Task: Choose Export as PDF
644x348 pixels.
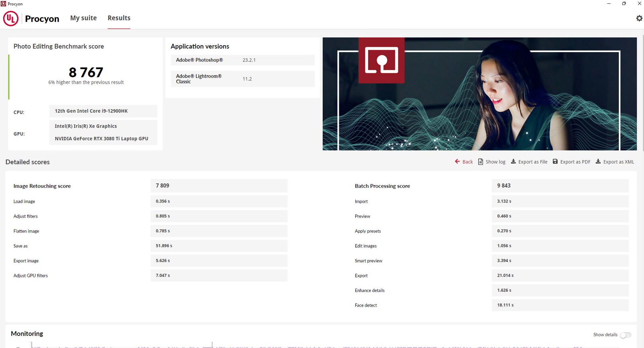Action: [575, 162]
